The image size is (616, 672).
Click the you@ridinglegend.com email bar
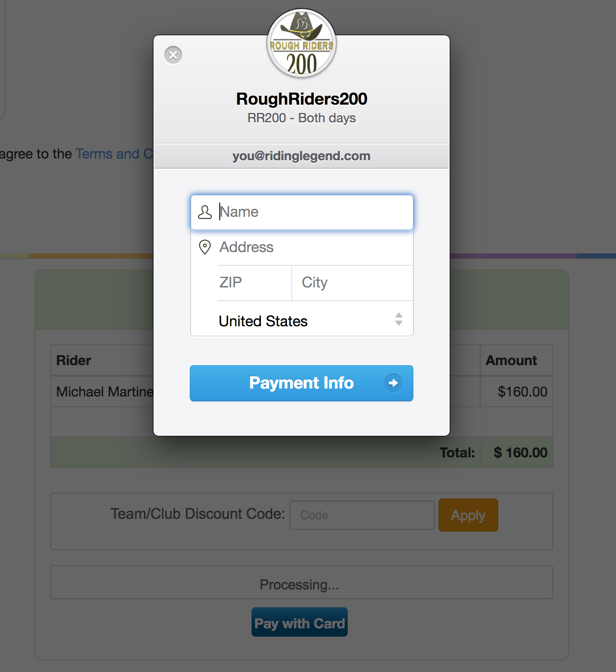coord(301,156)
